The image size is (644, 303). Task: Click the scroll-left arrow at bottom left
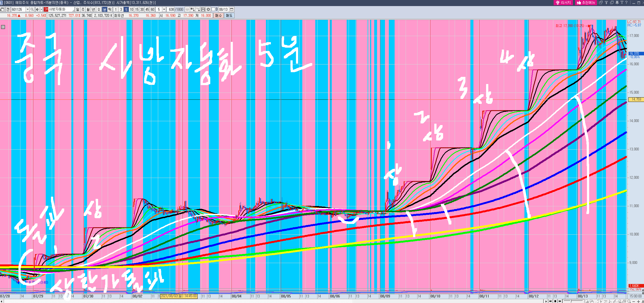pyautogui.click(x=2, y=301)
